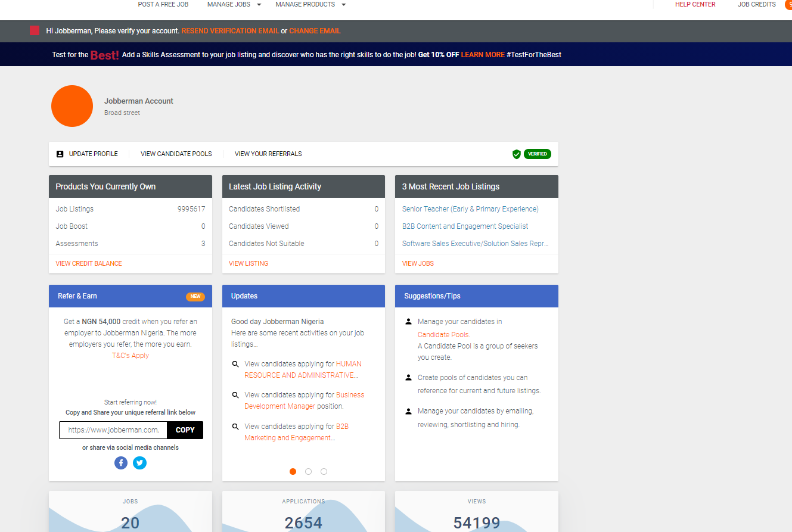Click the Jobs 20 stat card
The image size is (792, 532).
(x=131, y=511)
